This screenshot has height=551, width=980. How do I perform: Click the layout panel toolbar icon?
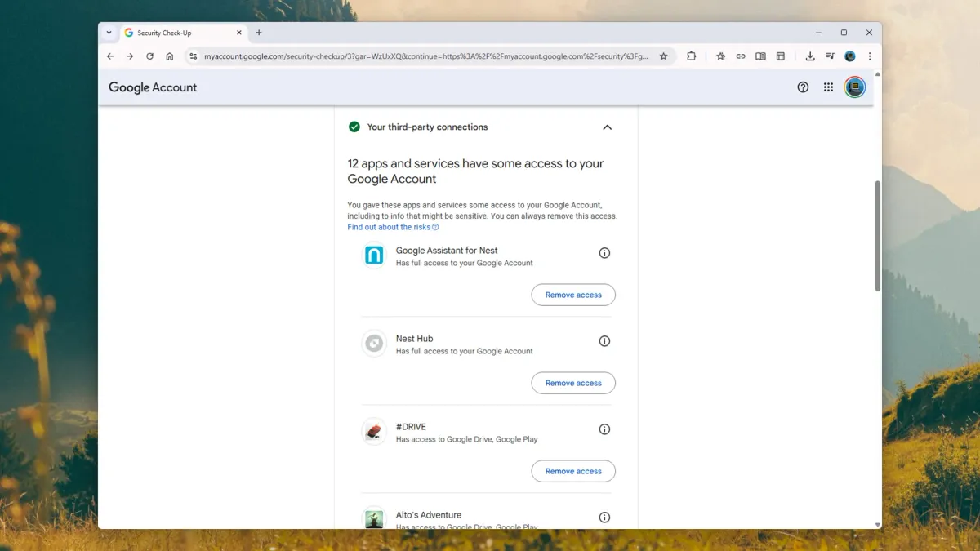781,56
